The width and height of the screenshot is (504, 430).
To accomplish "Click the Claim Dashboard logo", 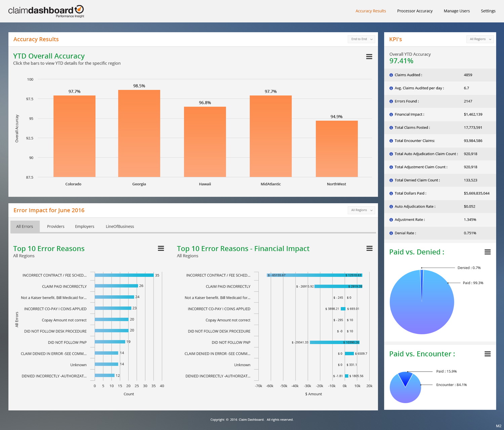I will 46,11.
